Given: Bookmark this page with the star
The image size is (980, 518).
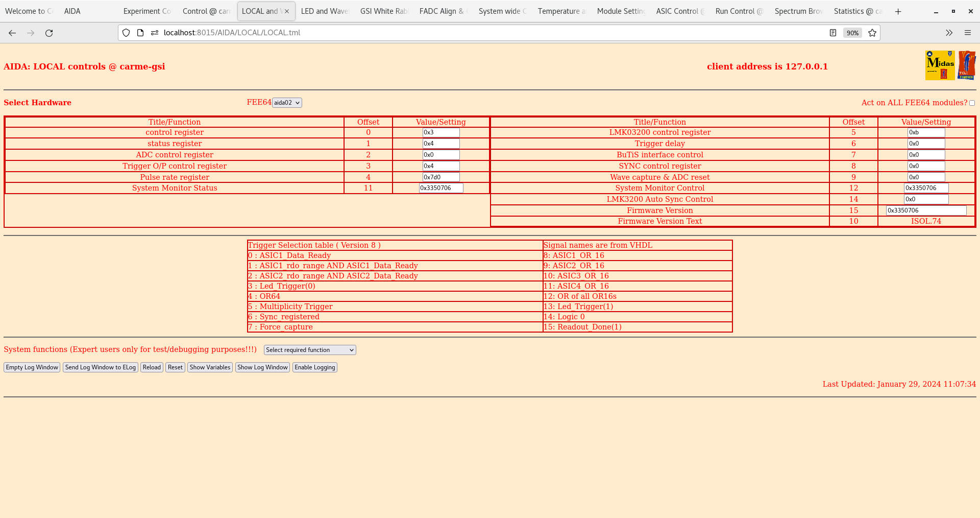Looking at the screenshot, I should point(872,33).
